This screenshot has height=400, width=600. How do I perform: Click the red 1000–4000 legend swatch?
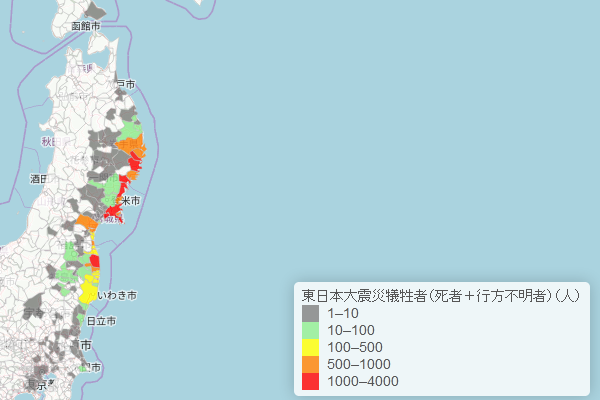click(x=310, y=381)
